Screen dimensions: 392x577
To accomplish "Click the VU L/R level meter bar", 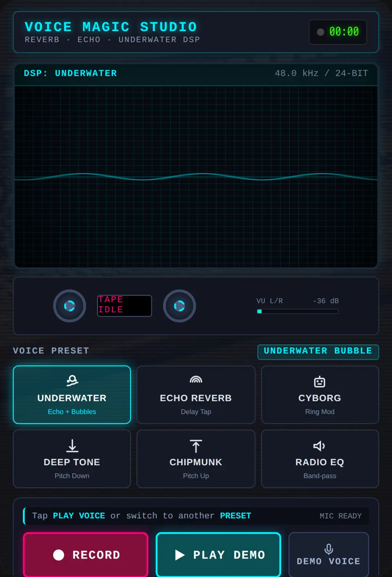I will (298, 311).
